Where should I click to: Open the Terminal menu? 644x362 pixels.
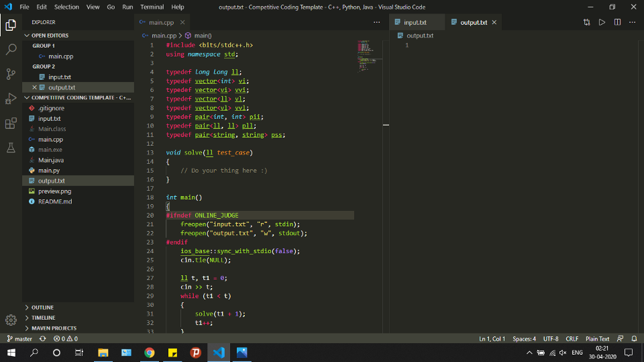tap(152, 7)
